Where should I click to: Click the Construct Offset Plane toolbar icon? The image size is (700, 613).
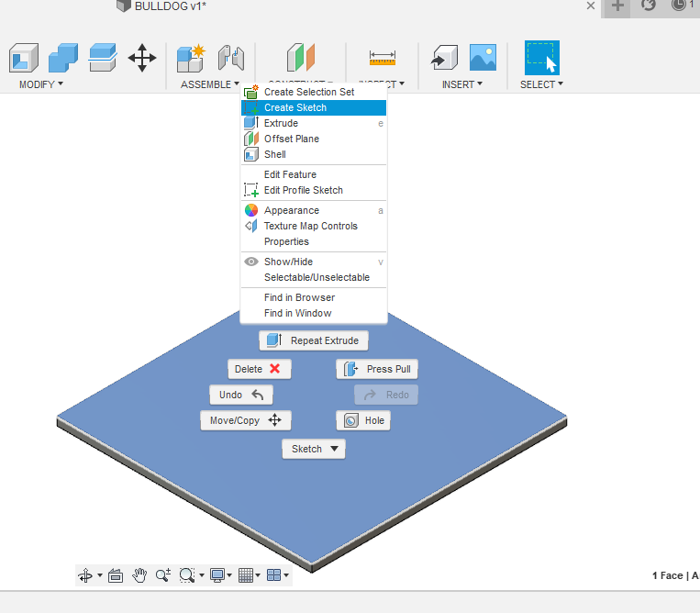tap(300, 58)
